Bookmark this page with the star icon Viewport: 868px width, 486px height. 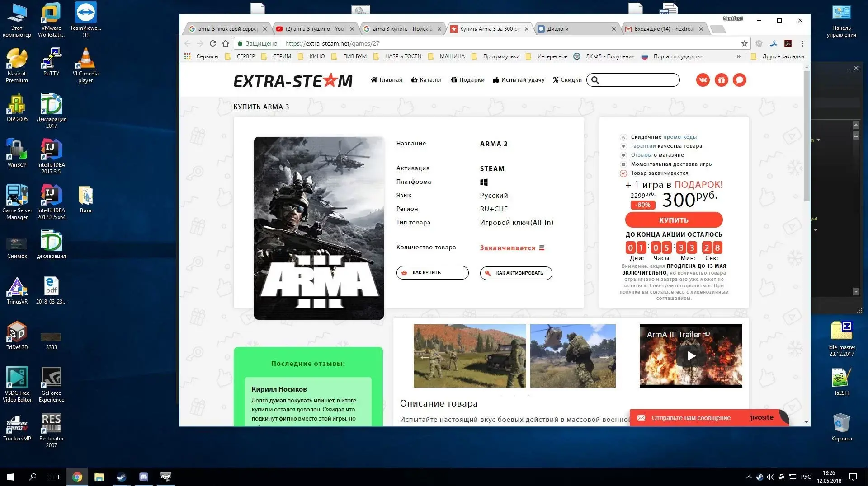(744, 43)
